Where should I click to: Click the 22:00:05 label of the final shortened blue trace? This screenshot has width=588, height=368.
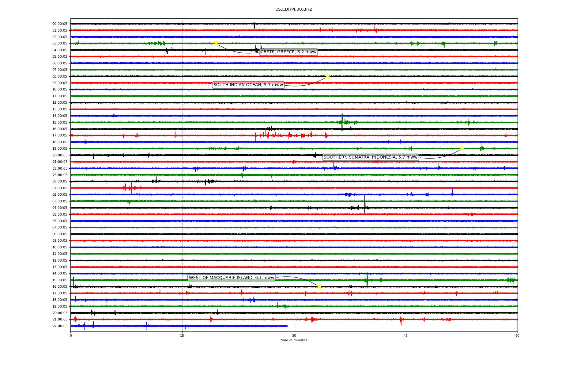coord(60,326)
